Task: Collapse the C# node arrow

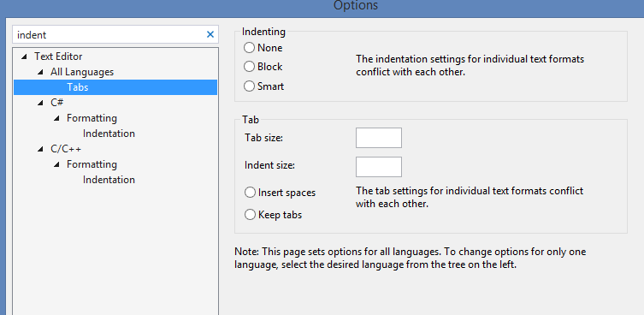Action: click(x=40, y=103)
